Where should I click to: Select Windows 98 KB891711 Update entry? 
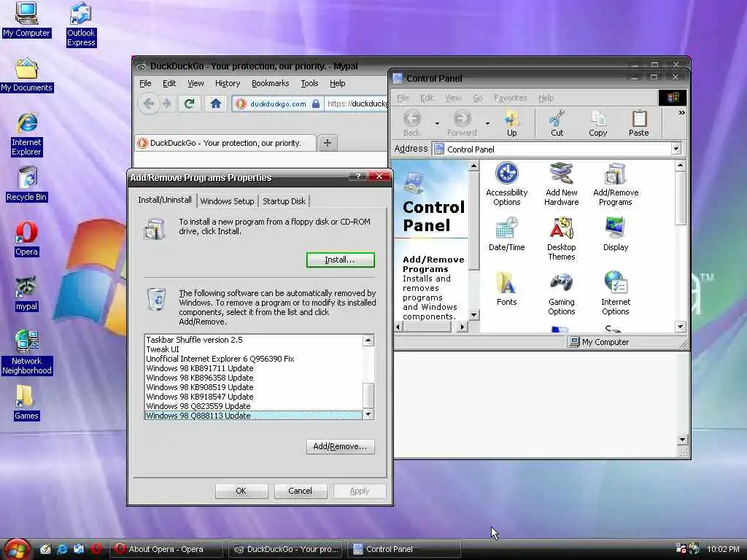pyautogui.click(x=253, y=368)
